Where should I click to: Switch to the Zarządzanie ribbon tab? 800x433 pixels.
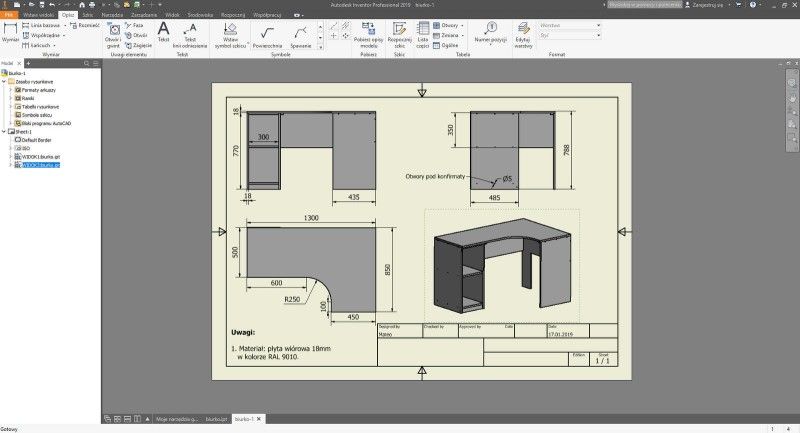click(144, 15)
